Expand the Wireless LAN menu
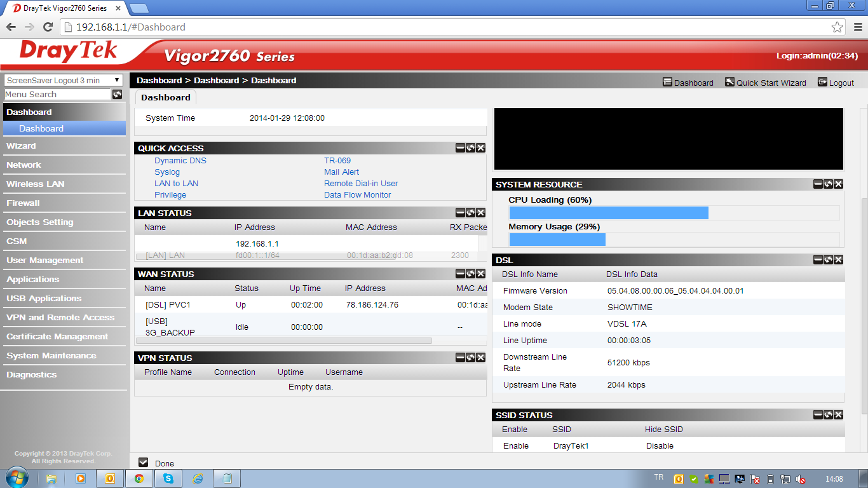Image resolution: width=868 pixels, height=488 pixels. pos(36,184)
